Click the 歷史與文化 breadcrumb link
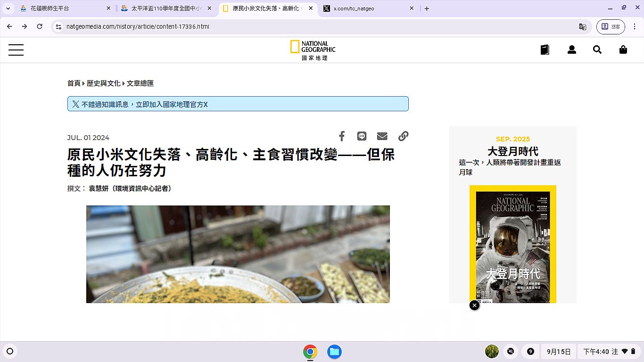Viewport: 644px width, 362px height. [x=103, y=83]
